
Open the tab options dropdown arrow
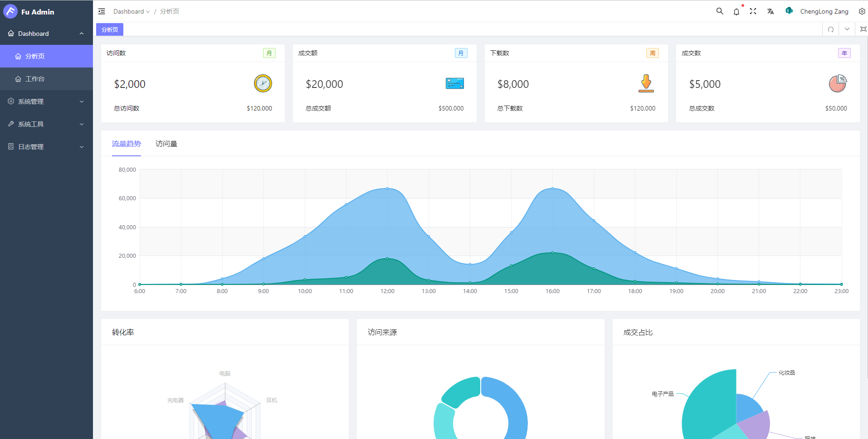click(847, 29)
